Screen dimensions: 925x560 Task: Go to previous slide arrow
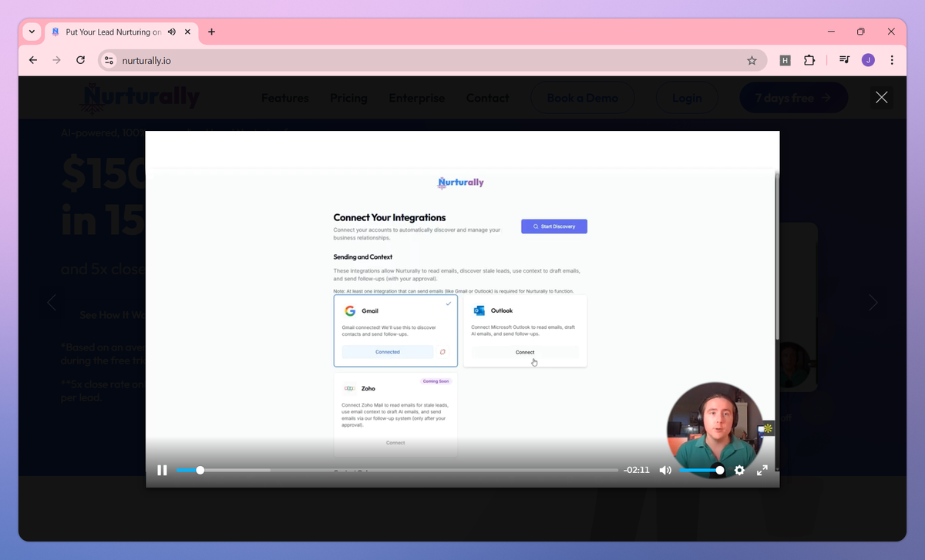pos(52,303)
